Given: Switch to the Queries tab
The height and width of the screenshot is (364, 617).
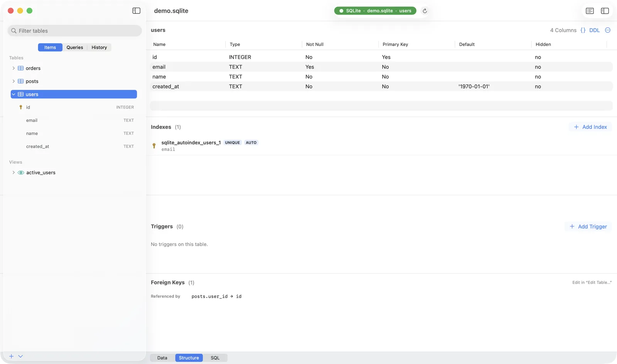Looking at the screenshot, I should coord(75,47).
